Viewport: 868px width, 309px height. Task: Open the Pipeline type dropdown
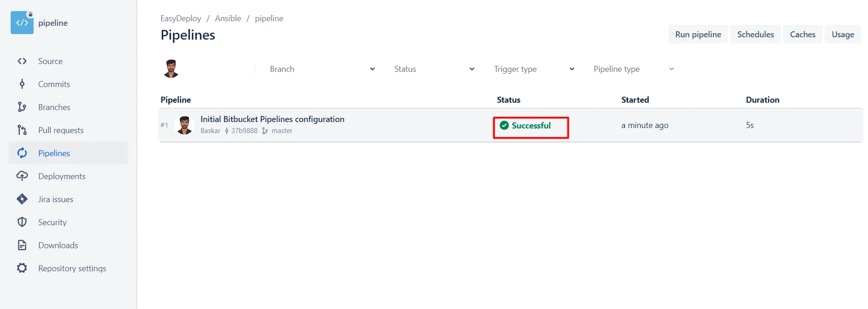tap(633, 69)
